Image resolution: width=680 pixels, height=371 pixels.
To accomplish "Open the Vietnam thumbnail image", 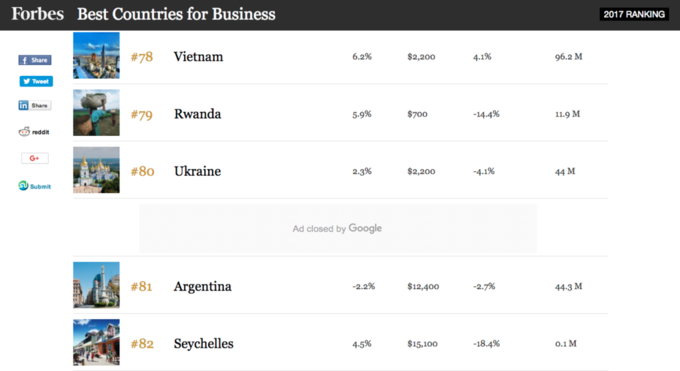I will (x=96, y=56).
